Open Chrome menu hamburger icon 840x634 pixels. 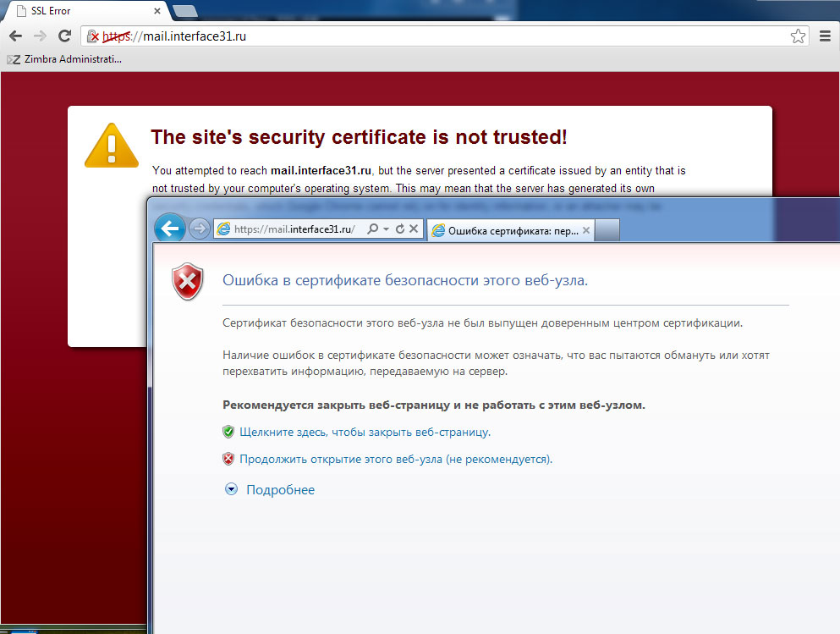coord(825,36)
